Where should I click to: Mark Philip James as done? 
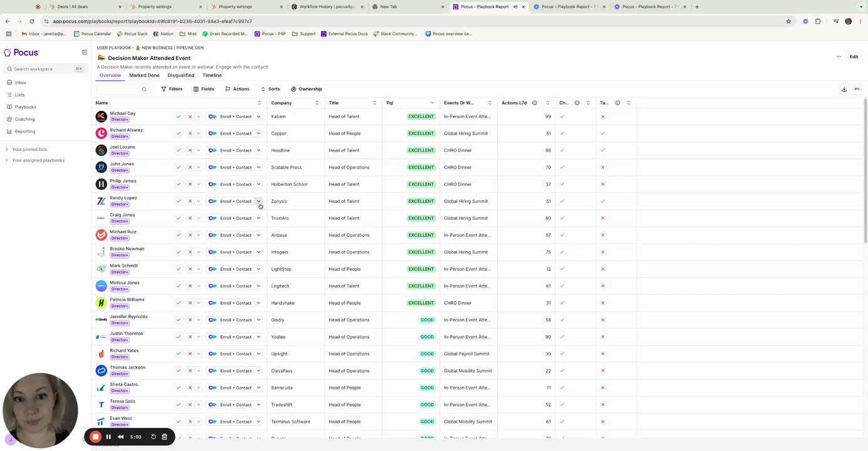(x=179, y=184)
